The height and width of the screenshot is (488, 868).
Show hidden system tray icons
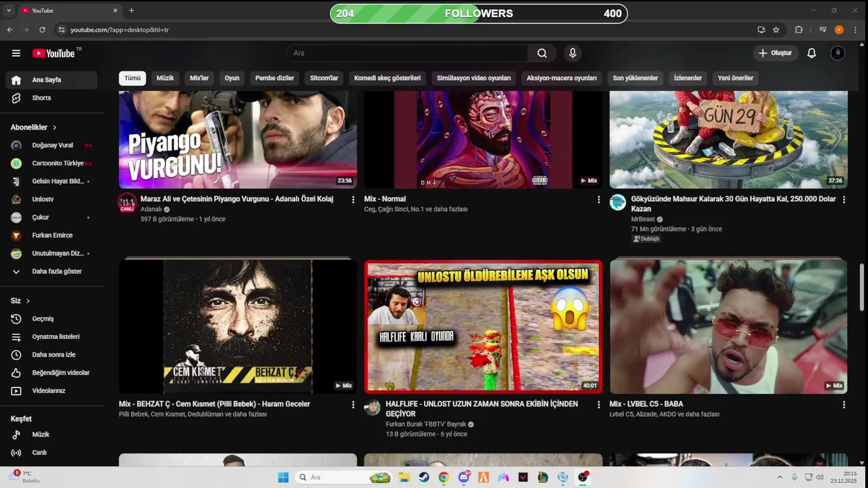pos(780,477)
